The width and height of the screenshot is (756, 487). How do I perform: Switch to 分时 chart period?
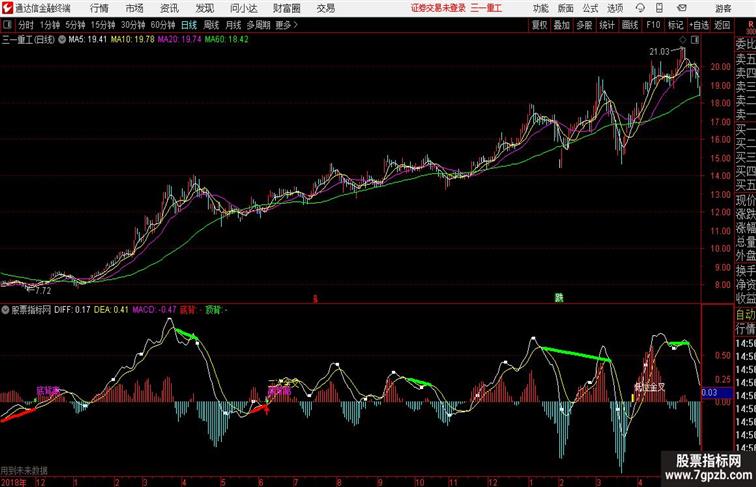[x=26, y=25]
